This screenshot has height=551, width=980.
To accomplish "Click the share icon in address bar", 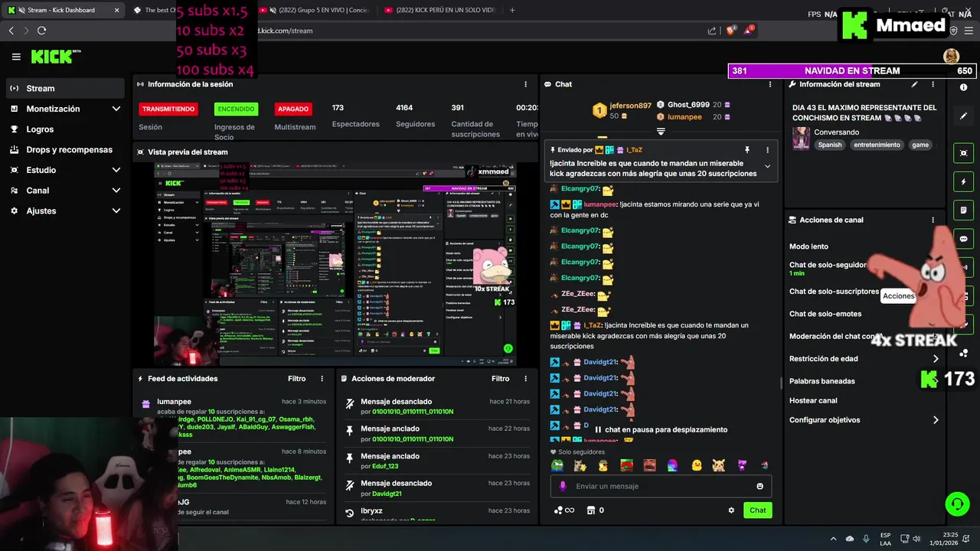I will click(712, 31).
